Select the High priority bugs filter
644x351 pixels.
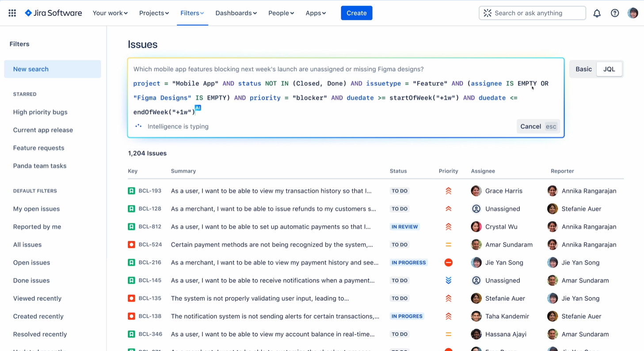coord(40,112)
